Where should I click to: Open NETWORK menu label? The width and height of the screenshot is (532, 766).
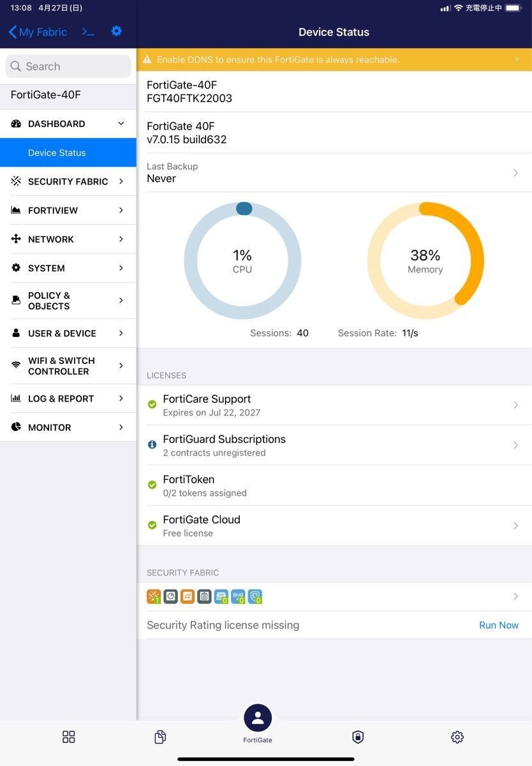51,239
